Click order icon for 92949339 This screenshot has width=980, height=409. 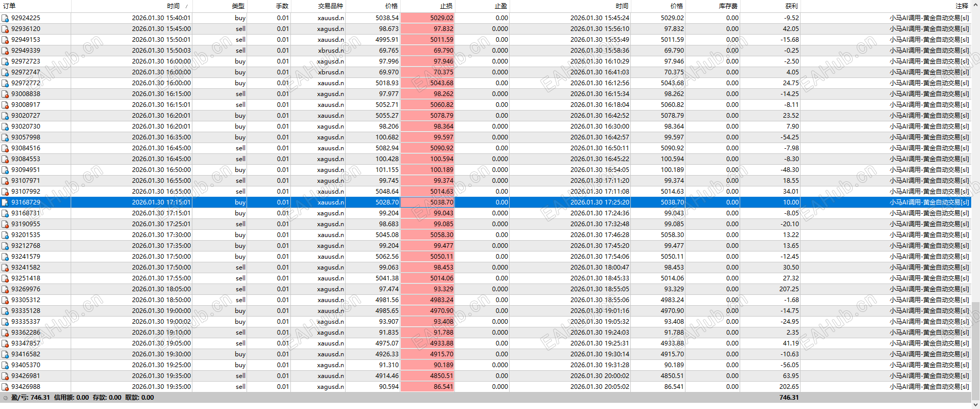pyautogui.click(x=5, y=51)
